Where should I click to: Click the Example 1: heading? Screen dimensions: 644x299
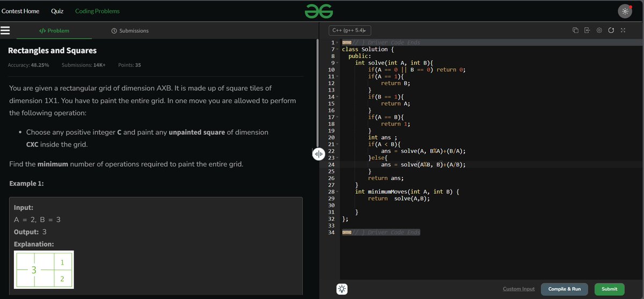tap(27, 184)
